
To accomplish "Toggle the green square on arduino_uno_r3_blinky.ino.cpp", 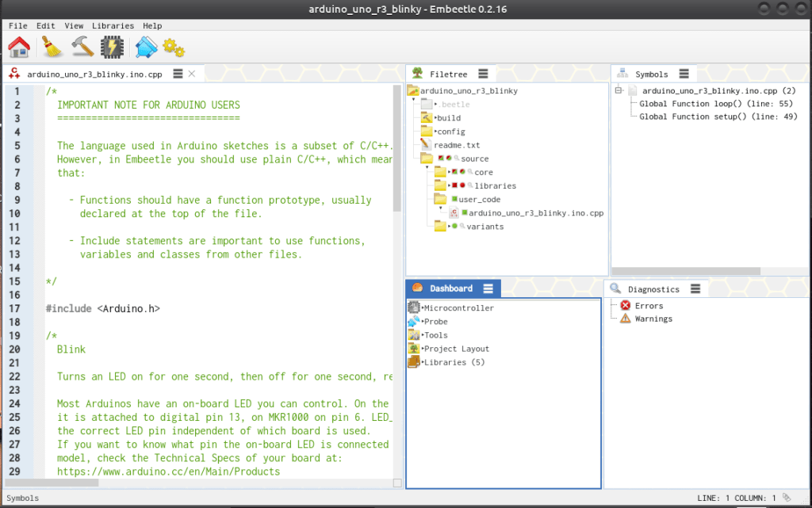I will pyautogui.click(x=465, y=212).
